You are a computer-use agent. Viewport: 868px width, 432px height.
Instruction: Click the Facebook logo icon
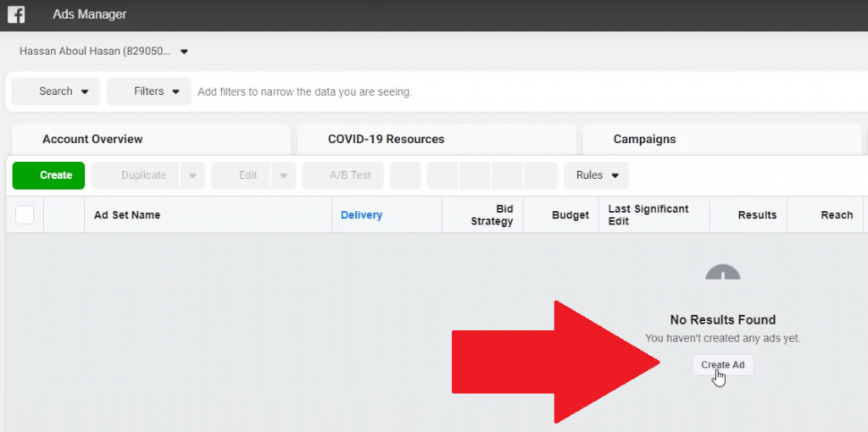click(16, 14)
